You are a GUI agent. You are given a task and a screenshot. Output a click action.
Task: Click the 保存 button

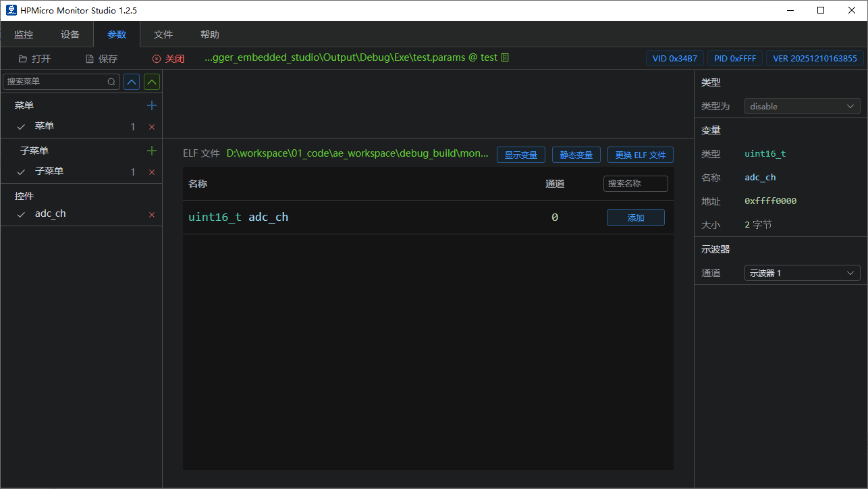(x=101, y=59)
